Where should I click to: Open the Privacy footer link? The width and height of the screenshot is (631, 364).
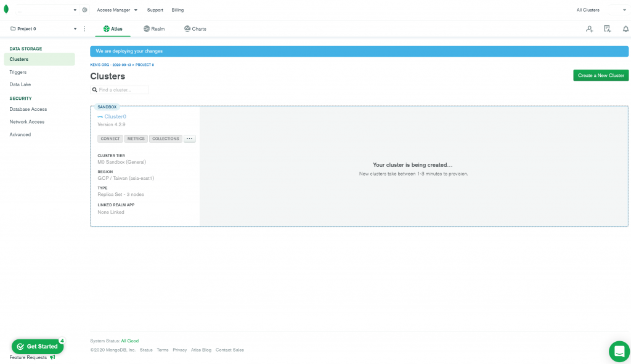click(x=180, y=350)
